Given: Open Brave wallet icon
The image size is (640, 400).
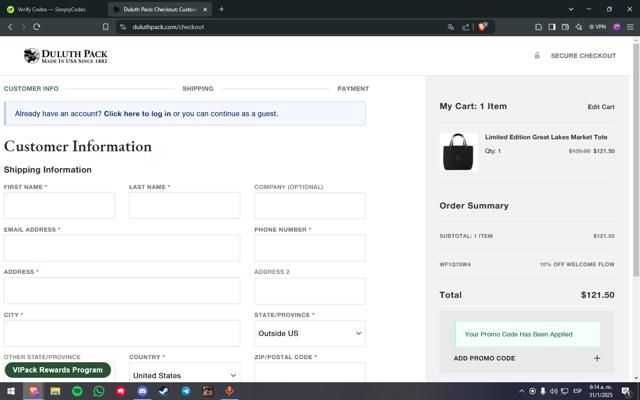Looking at the screenshot, I should coord(565,27).
